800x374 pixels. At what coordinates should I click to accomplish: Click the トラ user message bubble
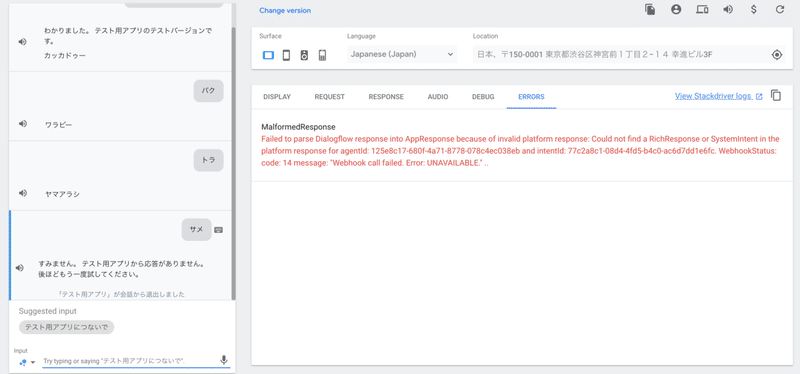[208, 160]
